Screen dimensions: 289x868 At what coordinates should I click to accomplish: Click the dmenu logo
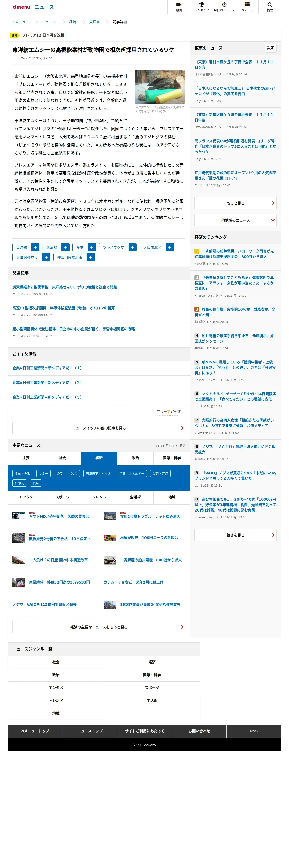point(21,7)
